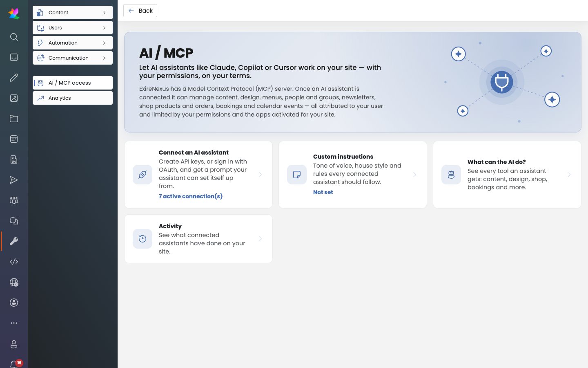Open the 7 active connection(s) link

pos(191,196)
